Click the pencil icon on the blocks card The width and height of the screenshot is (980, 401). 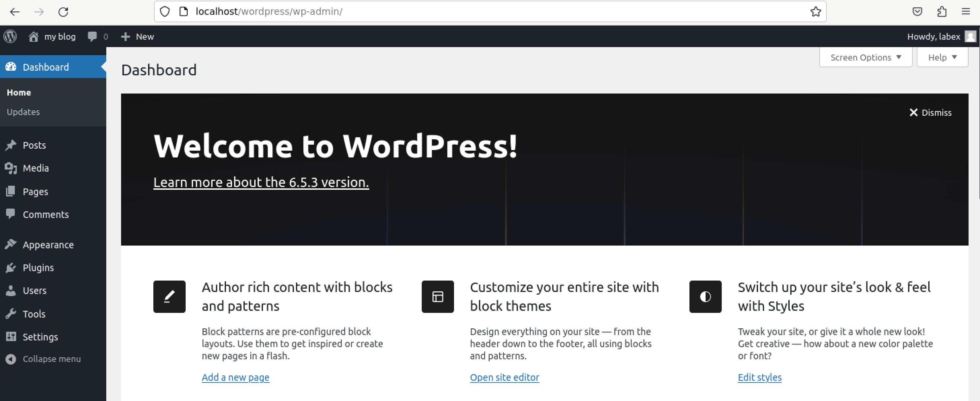169,297
